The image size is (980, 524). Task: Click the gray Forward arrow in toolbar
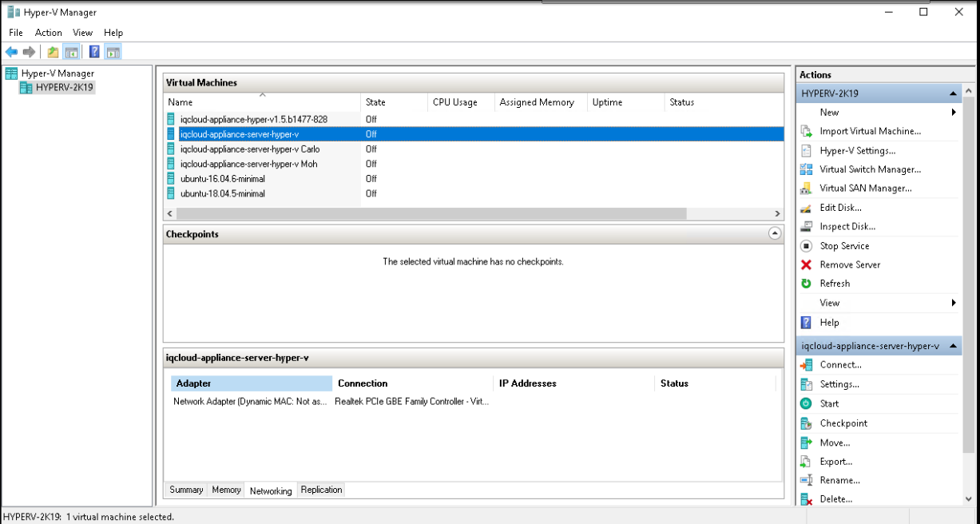pyautogui.click(x=30, y=52)
